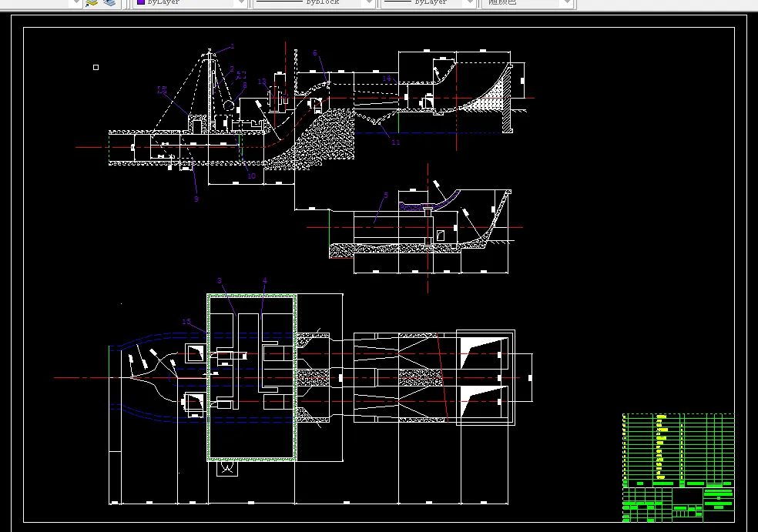Select callout number 1 at tower top

click(233, 46)
